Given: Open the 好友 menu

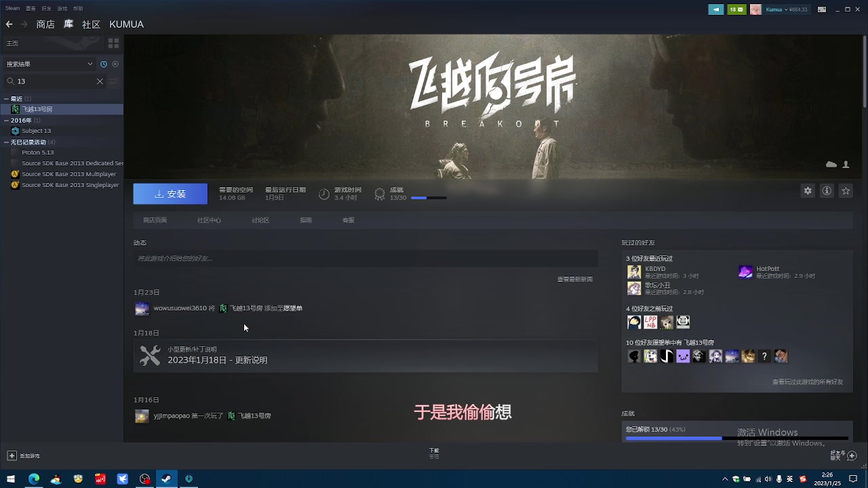Looking at the screenshot, I should [46, 8].
